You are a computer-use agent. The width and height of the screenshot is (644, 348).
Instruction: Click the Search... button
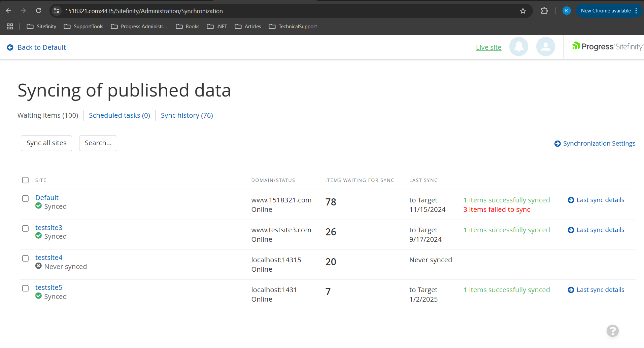(x=98, y=143)
